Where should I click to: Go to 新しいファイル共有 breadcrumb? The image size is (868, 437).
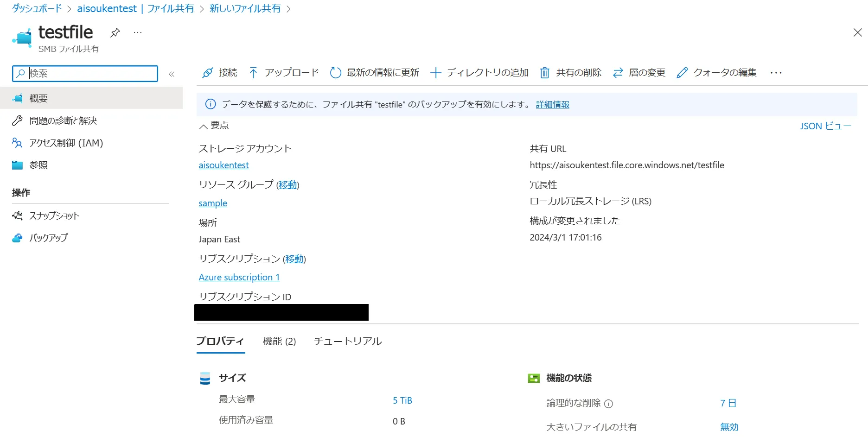point(245,8)
